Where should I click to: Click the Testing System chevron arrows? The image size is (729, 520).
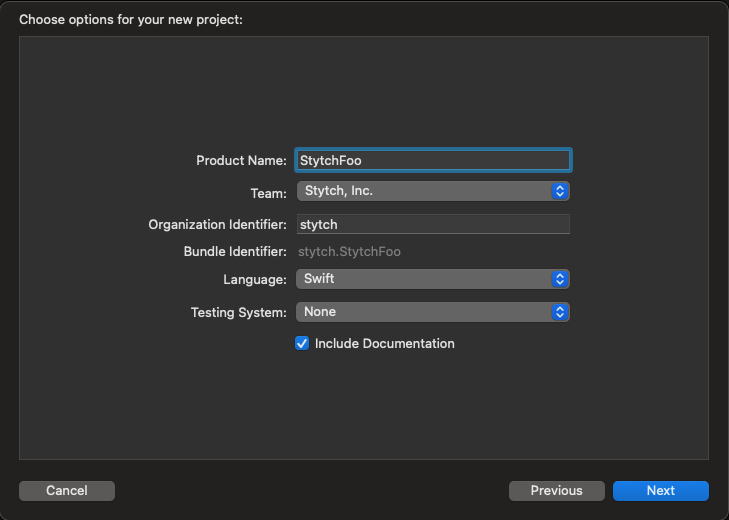click(x=560, y=312)
